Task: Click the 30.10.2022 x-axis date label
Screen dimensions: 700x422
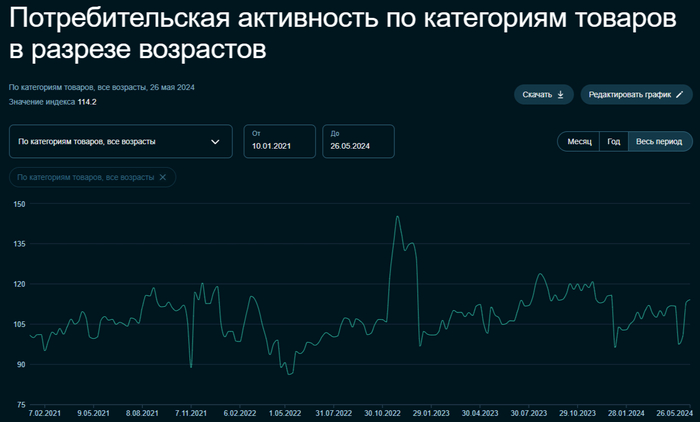Action: [383, 412]
